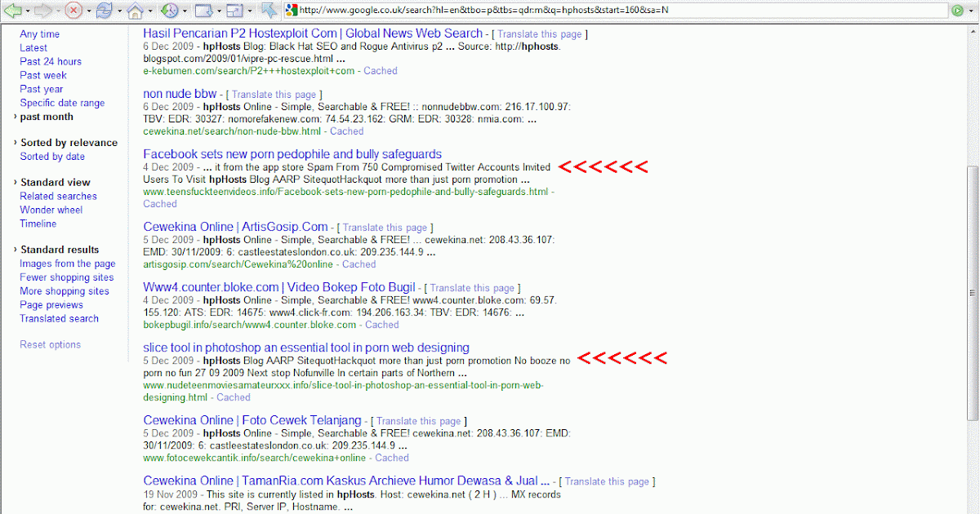This screenshot has width=980, height=514.
Task: Open the dropdown next to the window layout icon
Action: [x=248, y=11]
